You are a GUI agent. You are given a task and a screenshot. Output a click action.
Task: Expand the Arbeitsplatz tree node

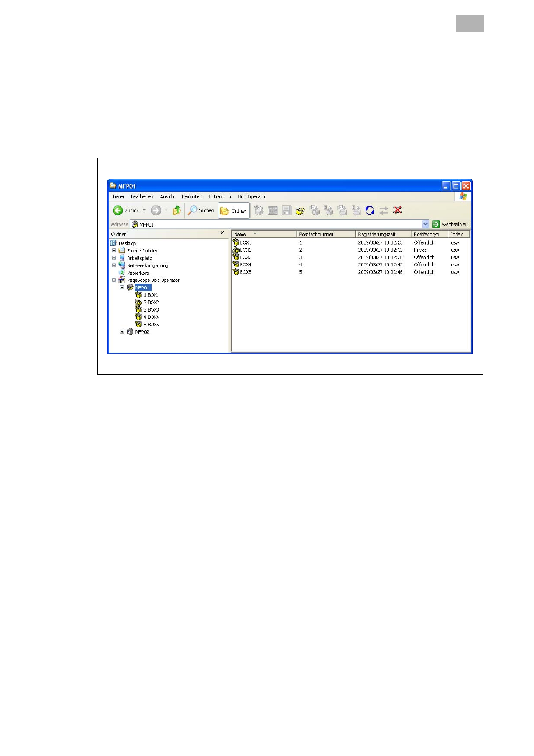pyautogui.click(x=114, y=258)
